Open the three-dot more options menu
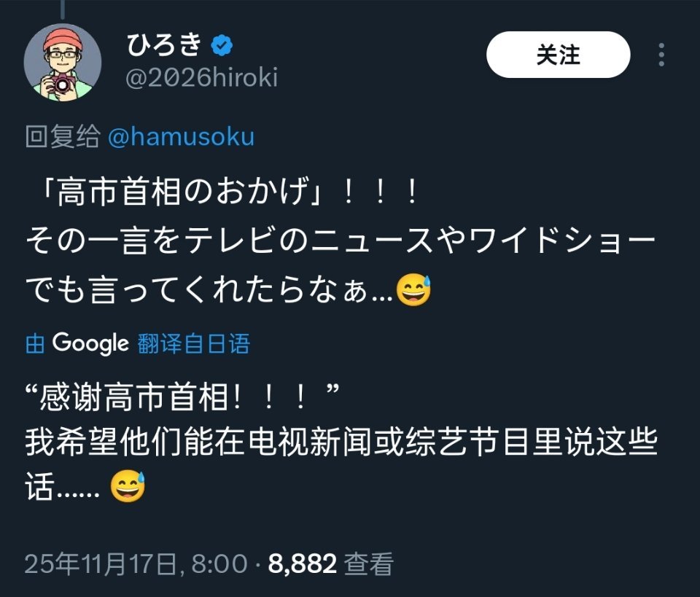700x597 pixels. [x=661, y=55]
